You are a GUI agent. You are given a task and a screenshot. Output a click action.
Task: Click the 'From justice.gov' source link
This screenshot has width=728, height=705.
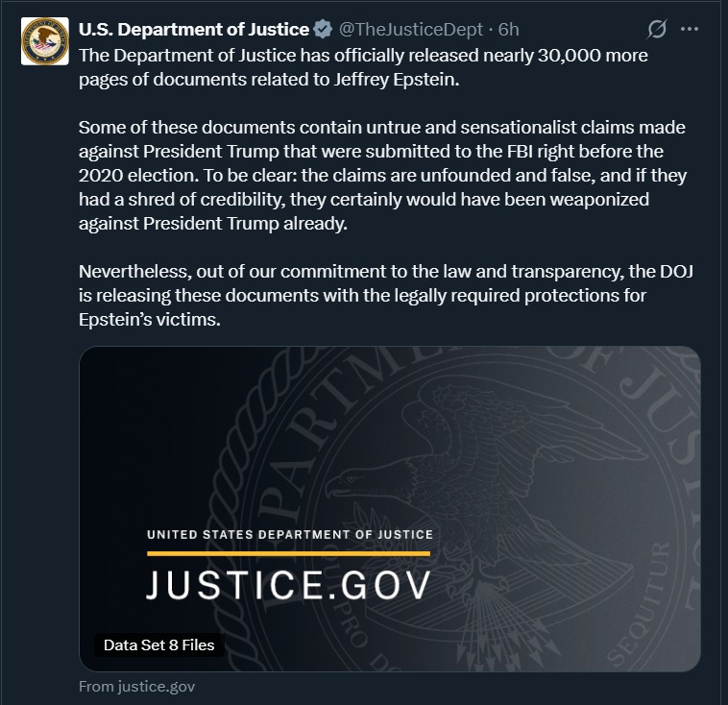(x=137, y=686)
